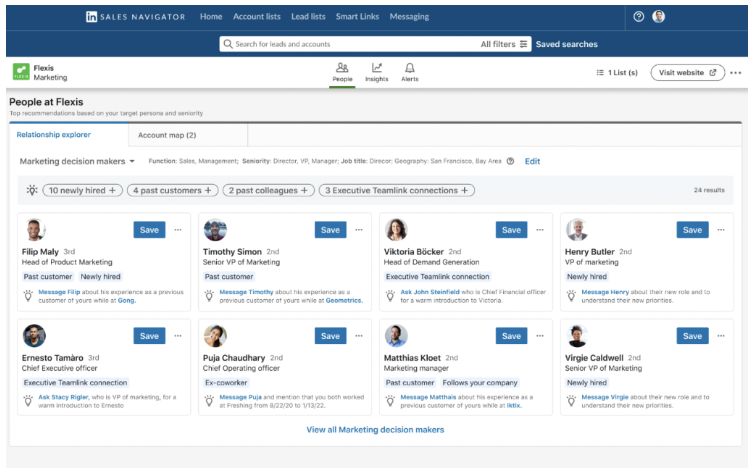
Task: Open more options for Virgie Caldwell
Action: [x=721, y=336]
